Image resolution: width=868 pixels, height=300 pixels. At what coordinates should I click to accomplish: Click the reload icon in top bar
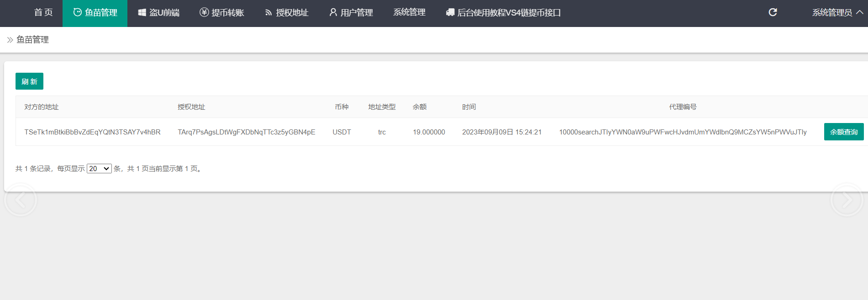point(773,12)
